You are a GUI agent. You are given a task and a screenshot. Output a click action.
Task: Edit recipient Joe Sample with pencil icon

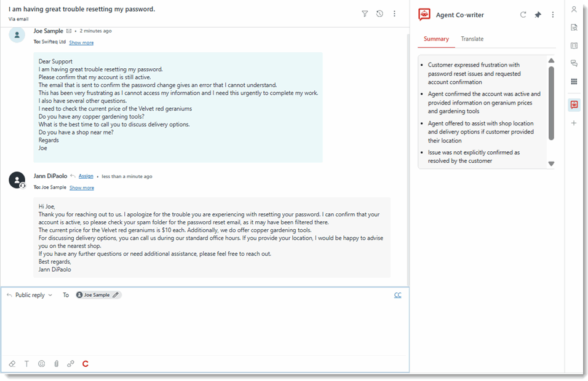point(116,295)
